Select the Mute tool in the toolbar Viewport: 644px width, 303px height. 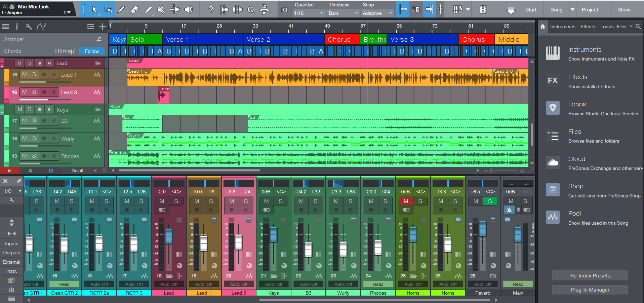(x=161, y=9)
